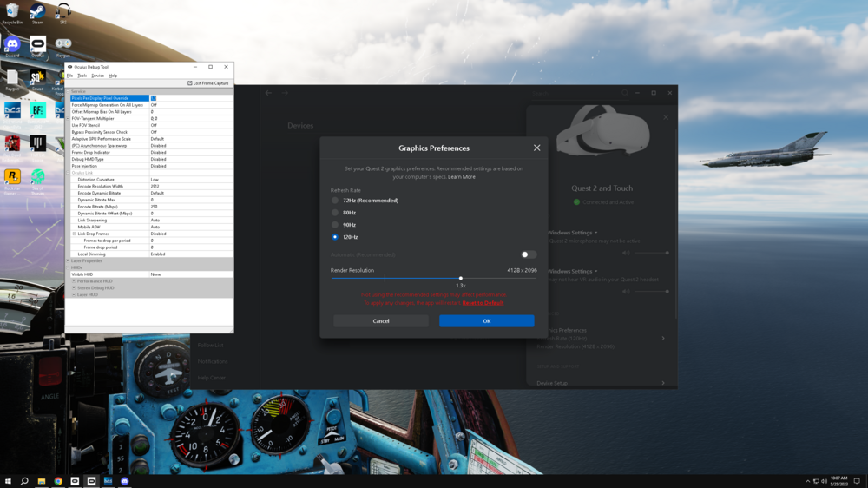
Task: Select the 90Hz refresh rate option
Action: 335,225
